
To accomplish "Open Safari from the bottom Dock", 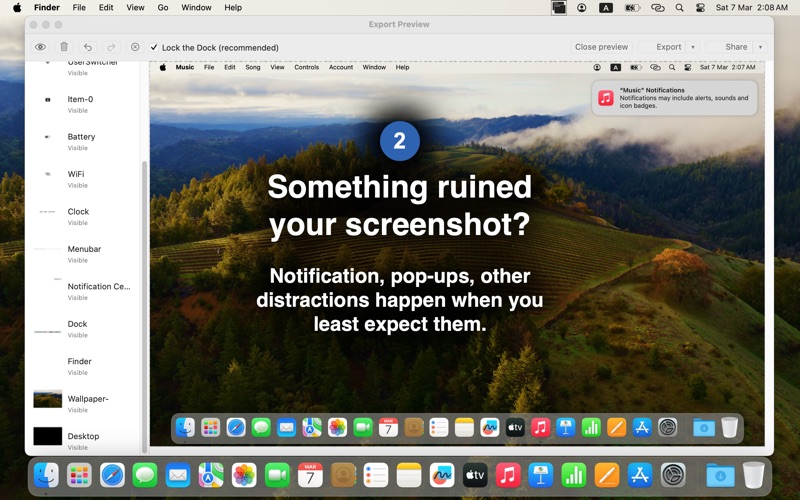I will 112,475.
